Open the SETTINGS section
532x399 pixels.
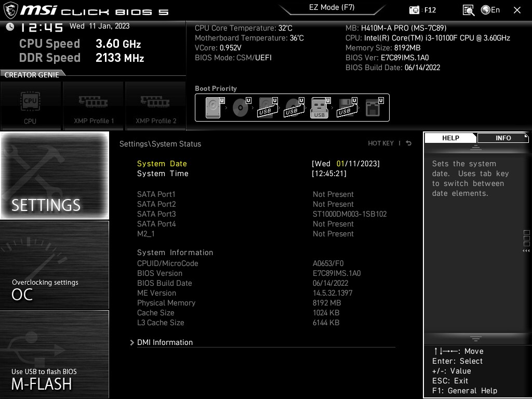pyautogui.click(x=55, y=176)
